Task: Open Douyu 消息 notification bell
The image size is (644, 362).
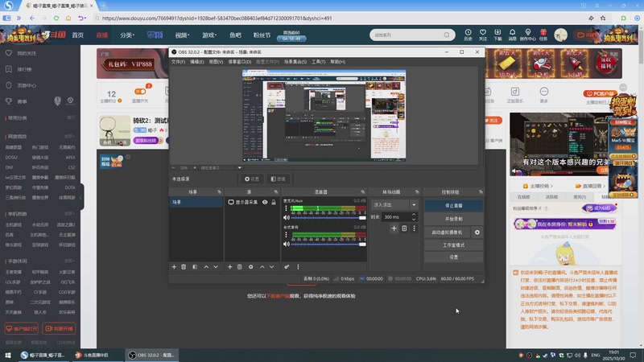Action: pyautogui.click(x=512, y=35)
